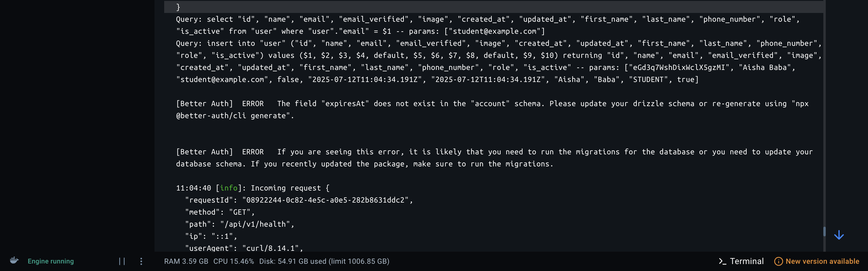Pause the Docker engine
868x271 pixels.
coord(122,261)
